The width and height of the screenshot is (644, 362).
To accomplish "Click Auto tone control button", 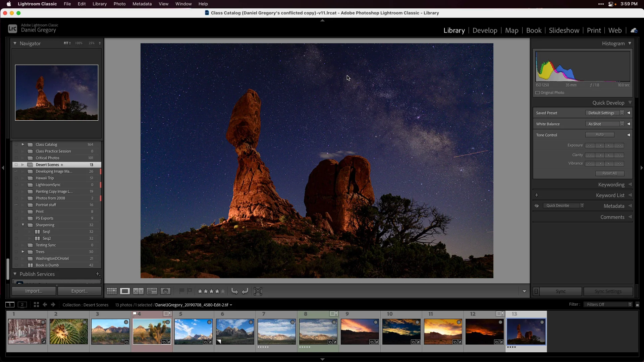I will (600, 135).
